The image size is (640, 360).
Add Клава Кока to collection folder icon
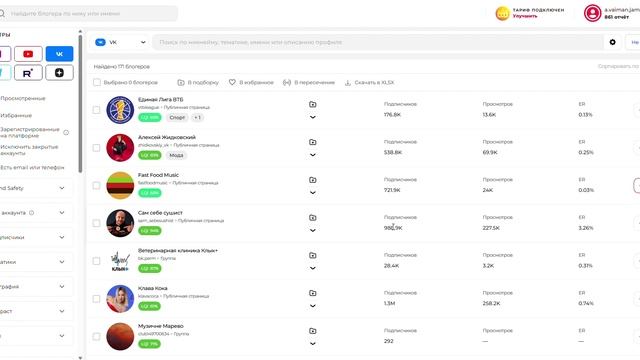[313, 293]
